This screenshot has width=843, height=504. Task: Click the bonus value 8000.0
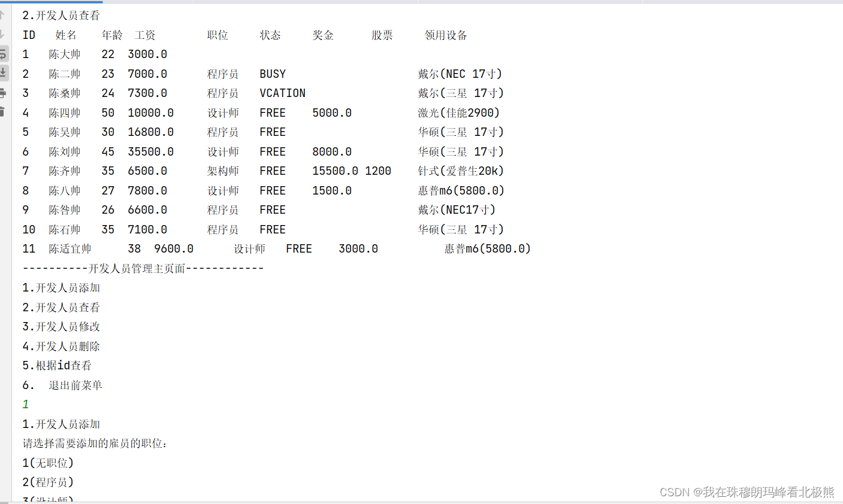pyautogui.click(x=332, y=151)
